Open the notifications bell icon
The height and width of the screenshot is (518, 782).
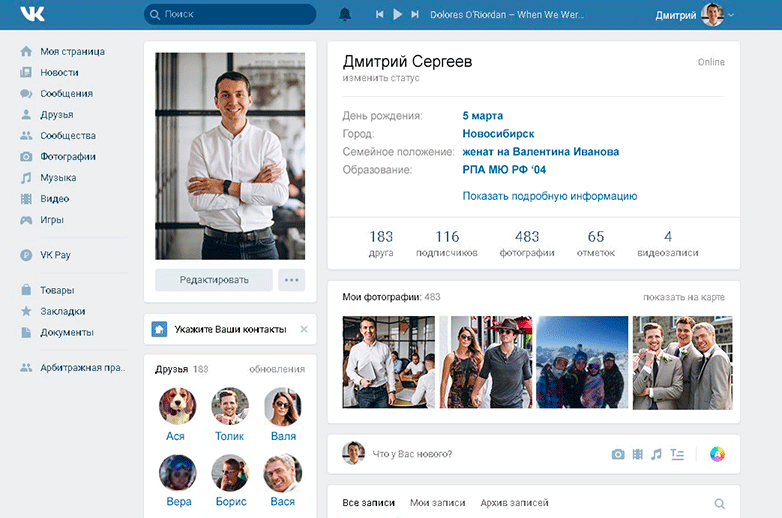(345, 14)
